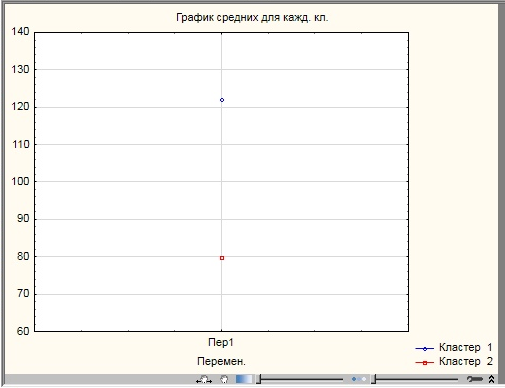
Task: Open the wrench options icon
Action: coord(475,379)
